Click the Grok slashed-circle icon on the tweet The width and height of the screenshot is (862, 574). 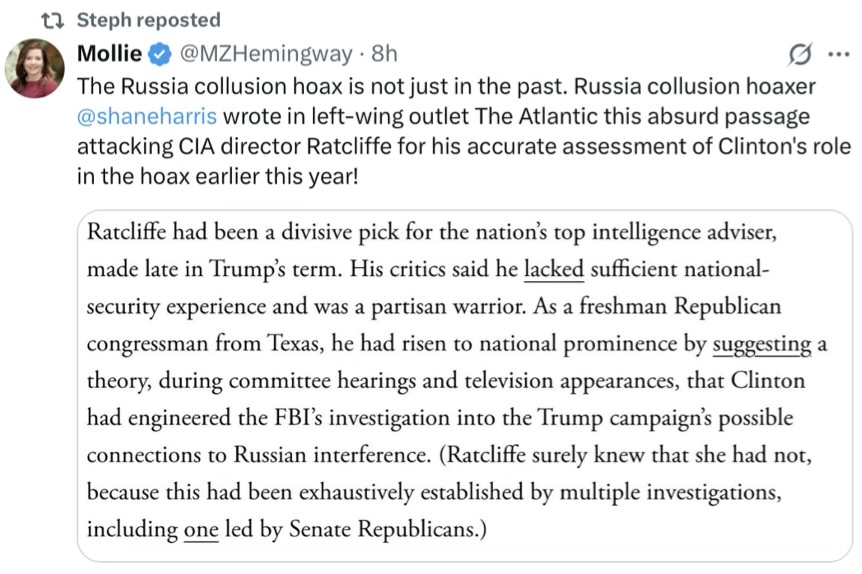(799, 54)
